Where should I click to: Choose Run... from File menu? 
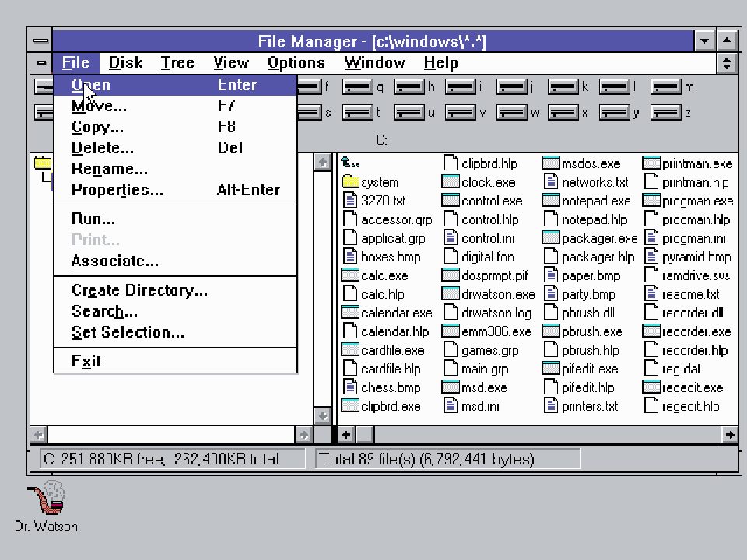(x=175, y=219)
